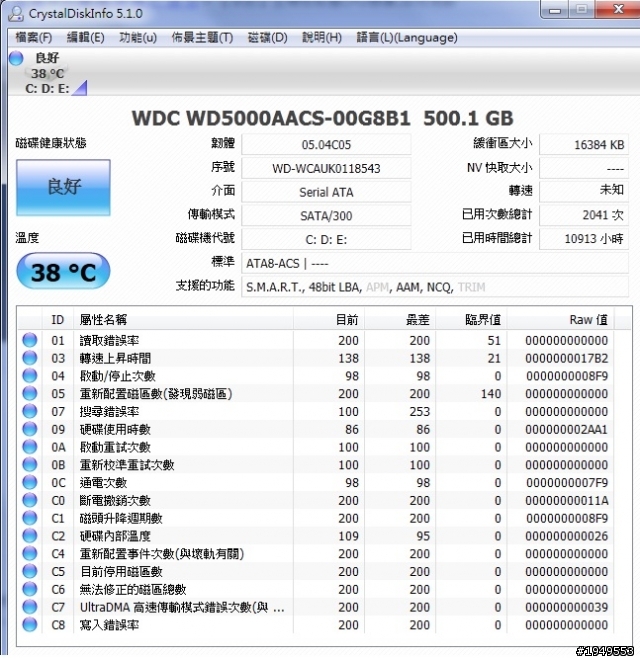Image resolution: width=640 pixels, height=659 pixels.
Task: Open the 說明(H) menu
Action: click(x=322, y=38)
